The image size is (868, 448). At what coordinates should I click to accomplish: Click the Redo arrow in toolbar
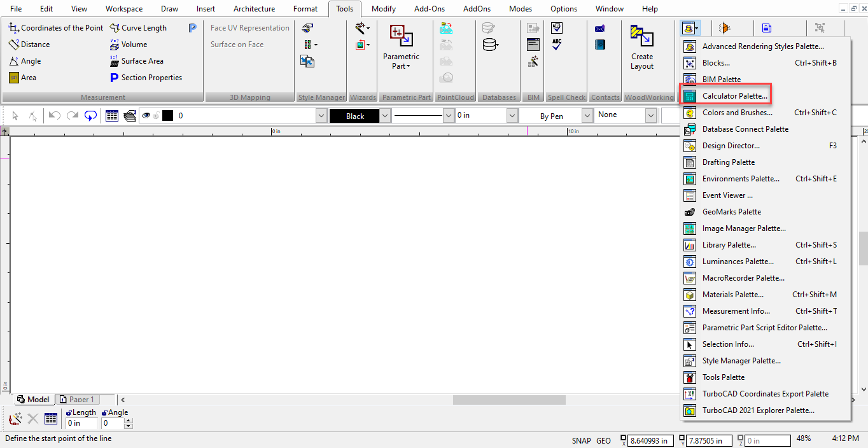(x=72, y=116)
